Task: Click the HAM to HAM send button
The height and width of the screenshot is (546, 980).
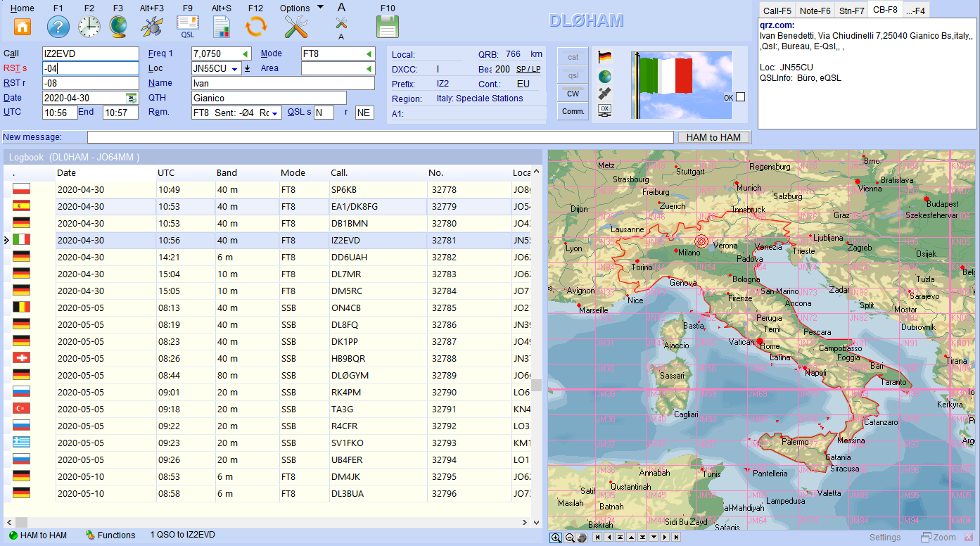Action: [x=713, y=137]
